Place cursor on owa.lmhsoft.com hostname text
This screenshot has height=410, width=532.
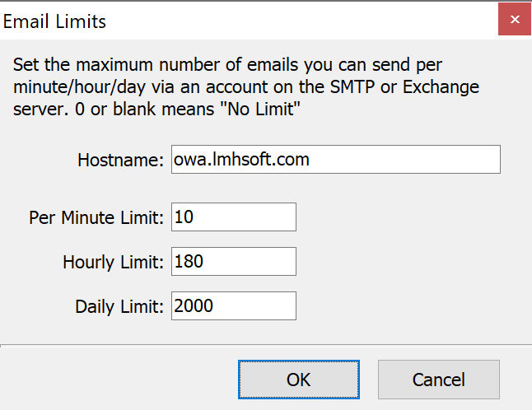click(x=241, y=160)
